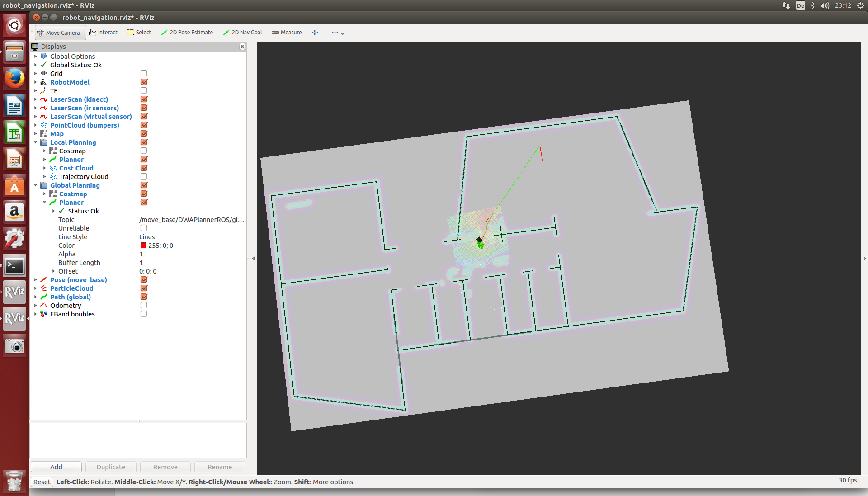Select the ParticleCloud display item

(71, 288)
